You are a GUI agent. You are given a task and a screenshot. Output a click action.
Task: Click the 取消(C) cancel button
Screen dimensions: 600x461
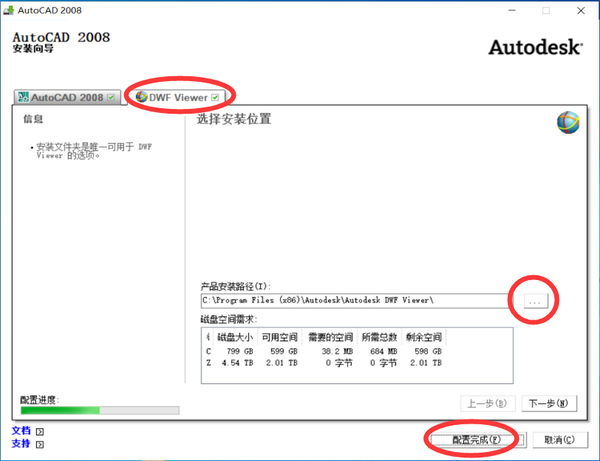click(x=560, y=440)
